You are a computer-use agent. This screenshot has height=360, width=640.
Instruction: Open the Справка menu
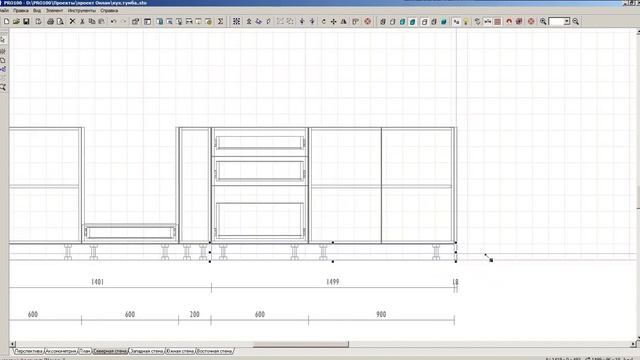(x=109, y=10)
